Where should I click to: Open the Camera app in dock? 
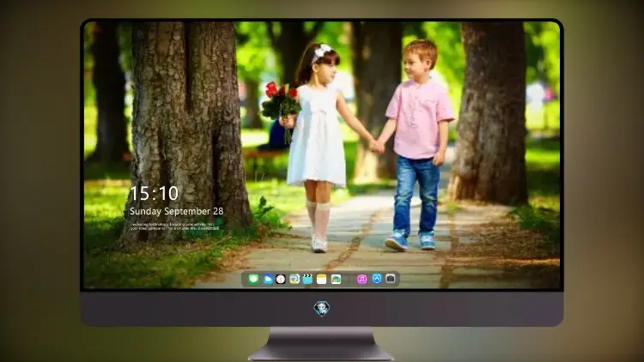point(391,279)
